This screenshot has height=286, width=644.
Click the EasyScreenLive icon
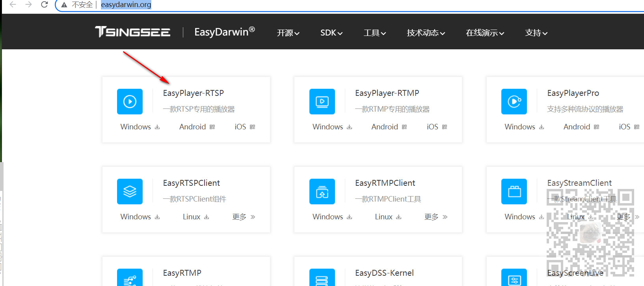click(x=514, y=277)
